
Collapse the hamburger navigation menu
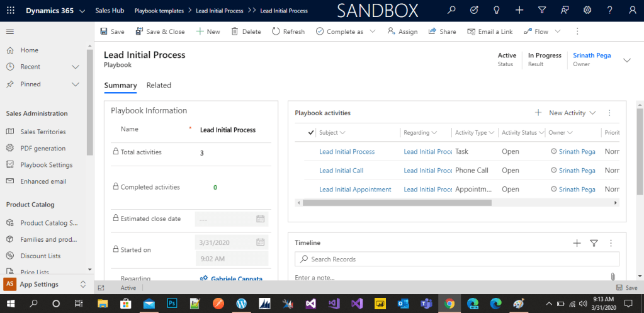(x=10, y=31)
